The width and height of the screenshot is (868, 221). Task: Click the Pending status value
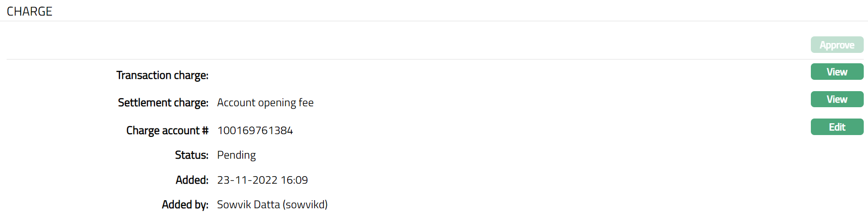[x=236, y=155]
